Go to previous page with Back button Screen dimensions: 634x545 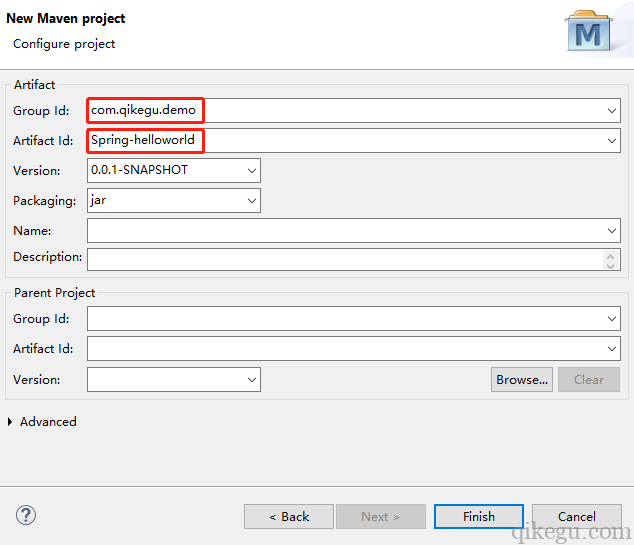point(289,516)
